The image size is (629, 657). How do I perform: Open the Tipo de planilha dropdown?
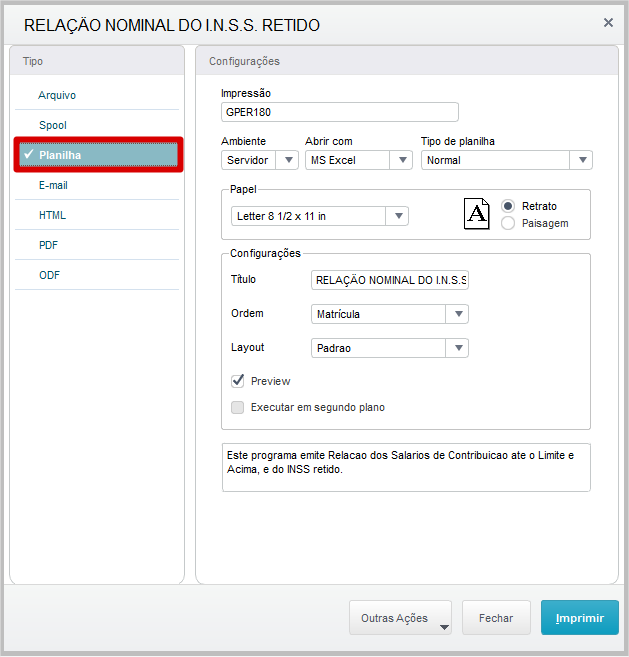[507, 160]
